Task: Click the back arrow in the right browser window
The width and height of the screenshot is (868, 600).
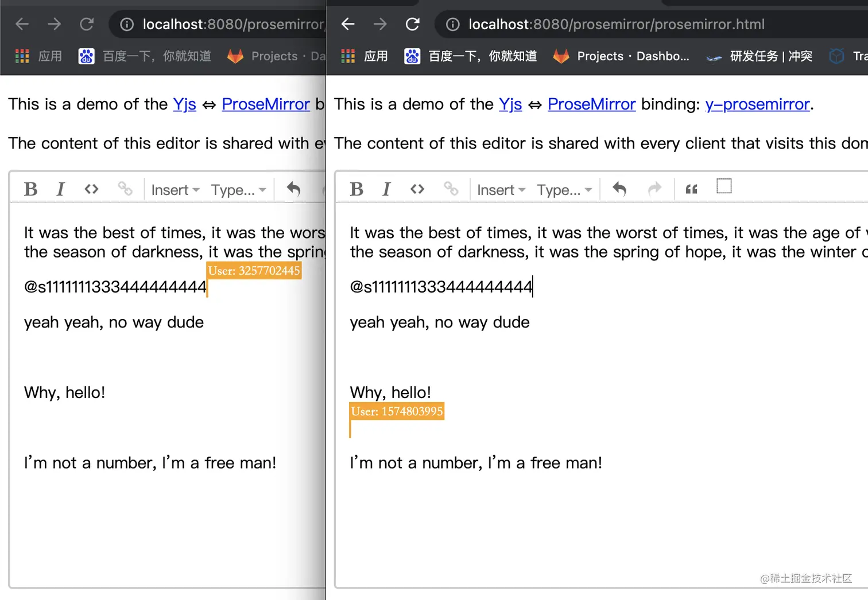Action: pyautogui.click(x=348, y=24)
